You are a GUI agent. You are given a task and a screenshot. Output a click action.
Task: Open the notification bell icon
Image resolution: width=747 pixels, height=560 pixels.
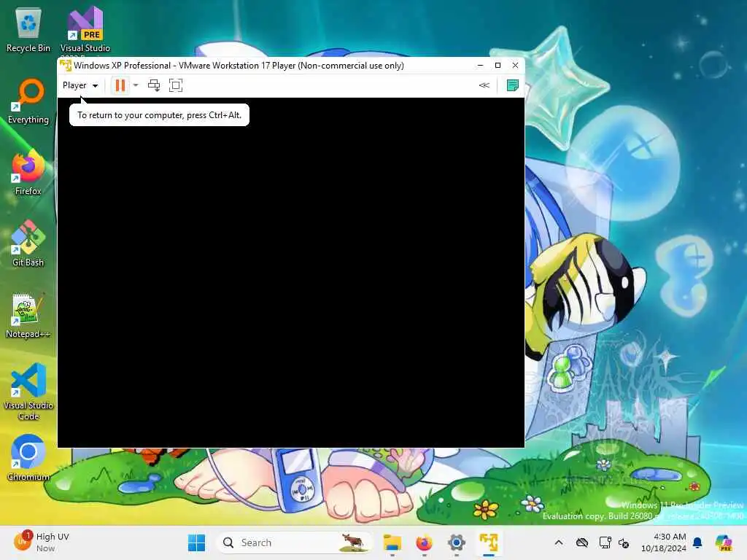pyautogui.click(x=697, y=542)
